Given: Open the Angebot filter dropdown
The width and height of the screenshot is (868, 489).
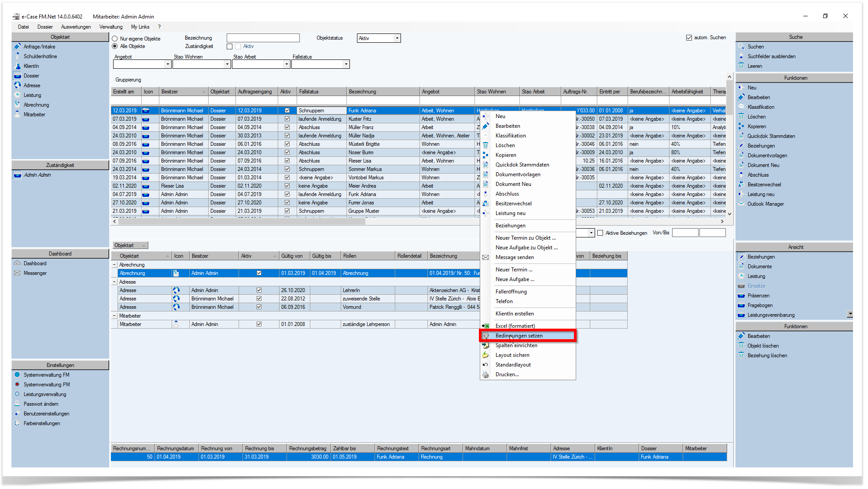Looking at the screenshot, I should 168,64.
